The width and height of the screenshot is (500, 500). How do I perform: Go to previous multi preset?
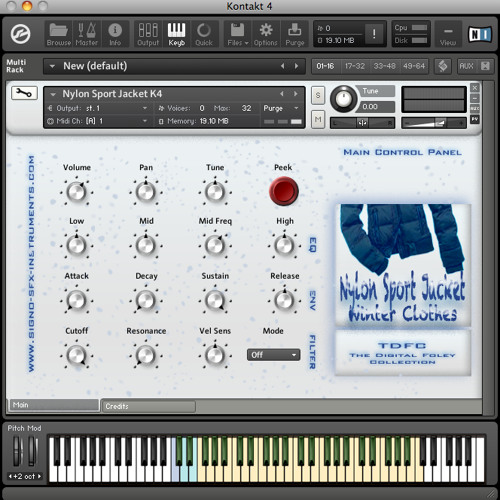coord(283,66)
